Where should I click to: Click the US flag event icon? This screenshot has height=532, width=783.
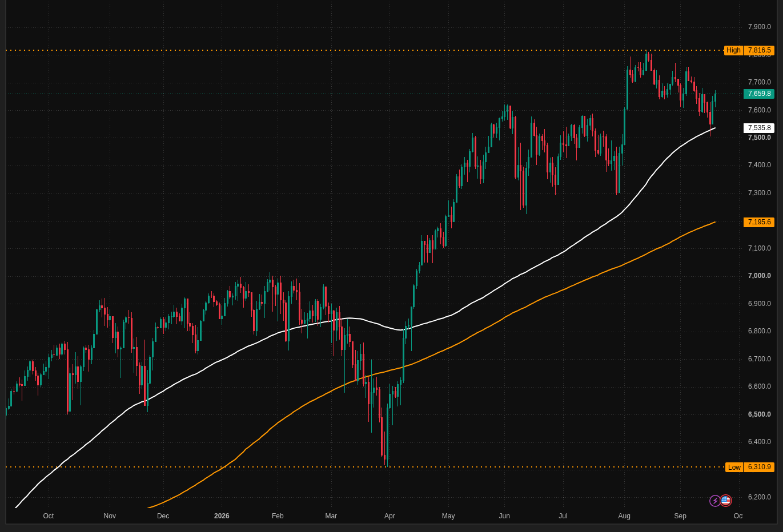[x=726, y=501]
